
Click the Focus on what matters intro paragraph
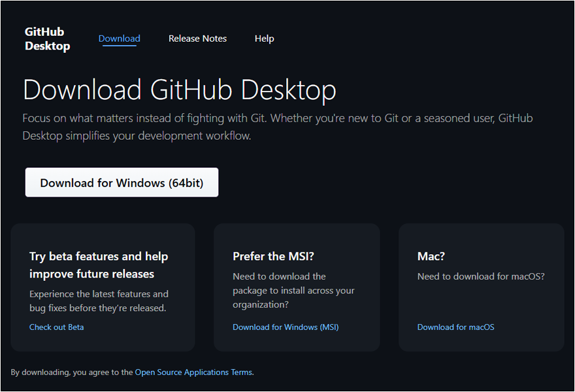[x=277, y=119]
